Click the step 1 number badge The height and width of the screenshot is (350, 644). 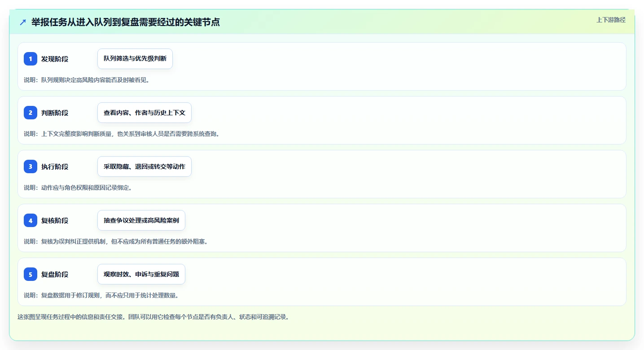click(31, 59)
